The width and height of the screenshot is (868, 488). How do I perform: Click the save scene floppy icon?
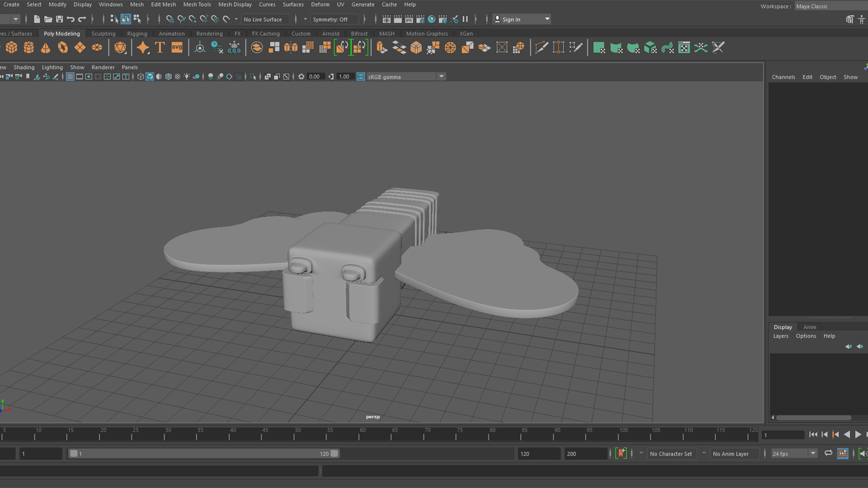(x=59, y=19)
